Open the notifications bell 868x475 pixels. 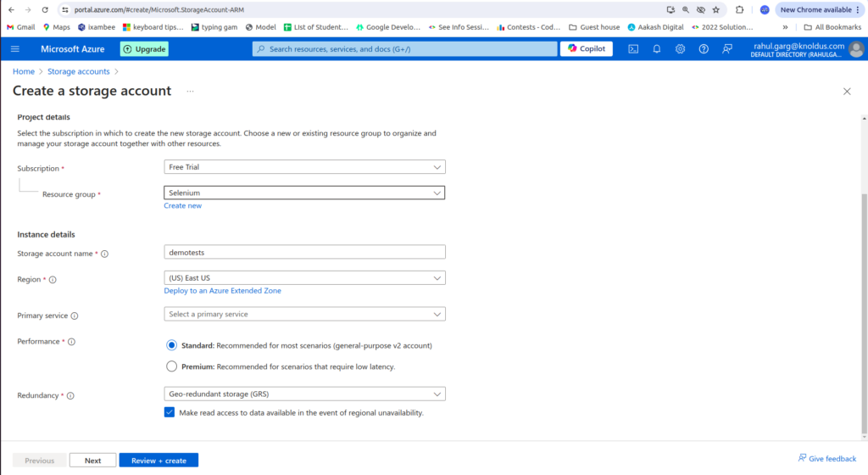click(x=657, y=49)
